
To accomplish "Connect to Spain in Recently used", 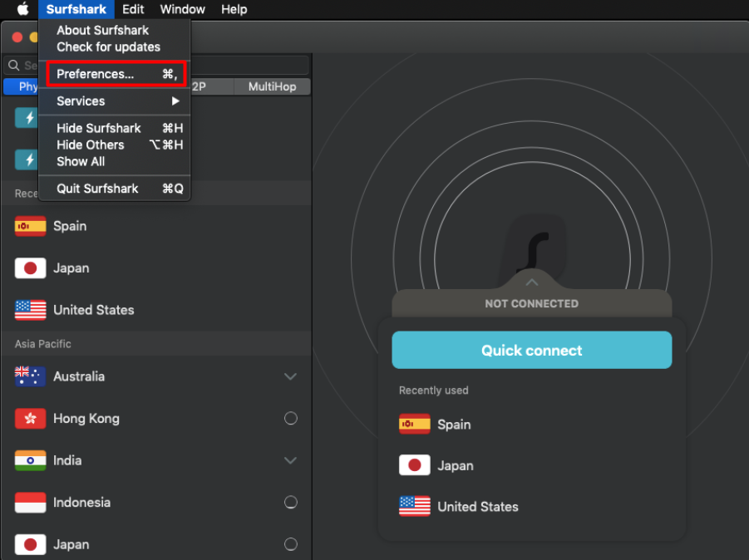I will tap(454, 425).
